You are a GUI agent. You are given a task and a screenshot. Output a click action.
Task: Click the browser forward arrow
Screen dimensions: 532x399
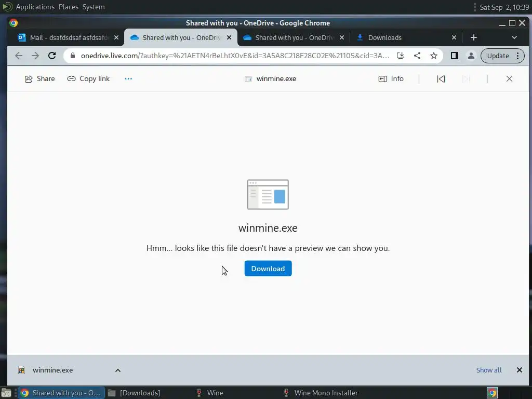coord(35,56)
